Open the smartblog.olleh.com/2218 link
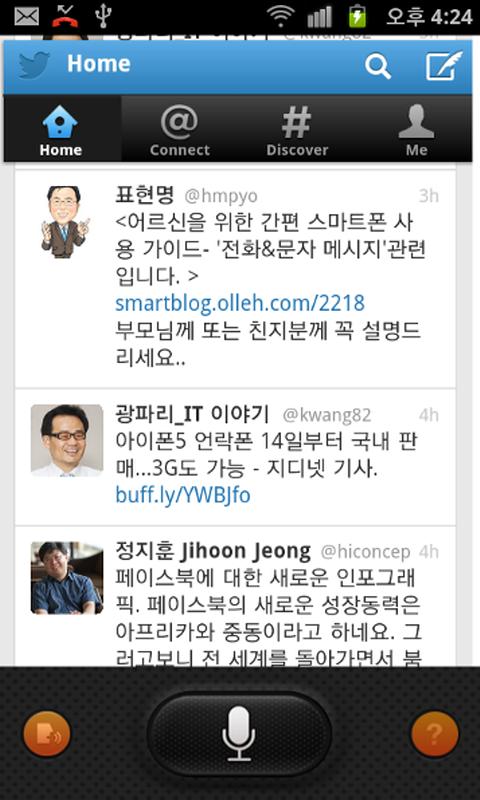The width and height of the screenshot is (480, 800). click(240, 303)
